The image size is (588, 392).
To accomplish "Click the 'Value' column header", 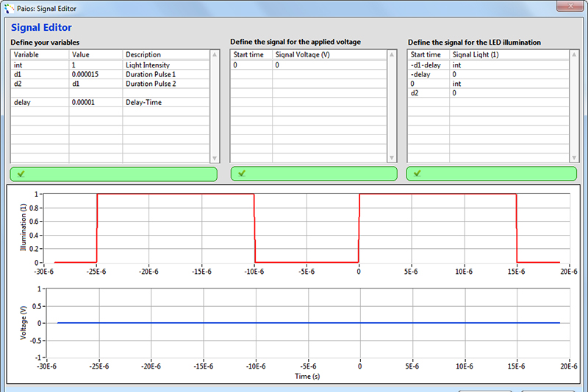I will (96, 54).
